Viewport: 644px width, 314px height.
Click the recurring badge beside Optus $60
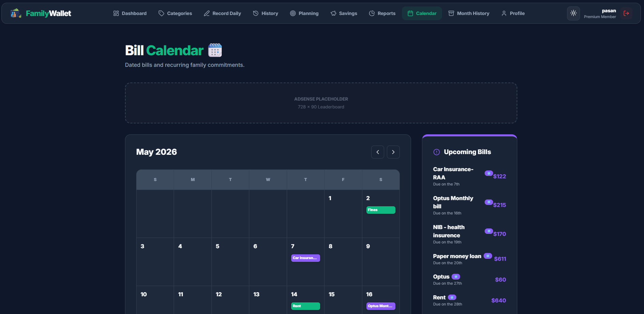coord(456,277)
